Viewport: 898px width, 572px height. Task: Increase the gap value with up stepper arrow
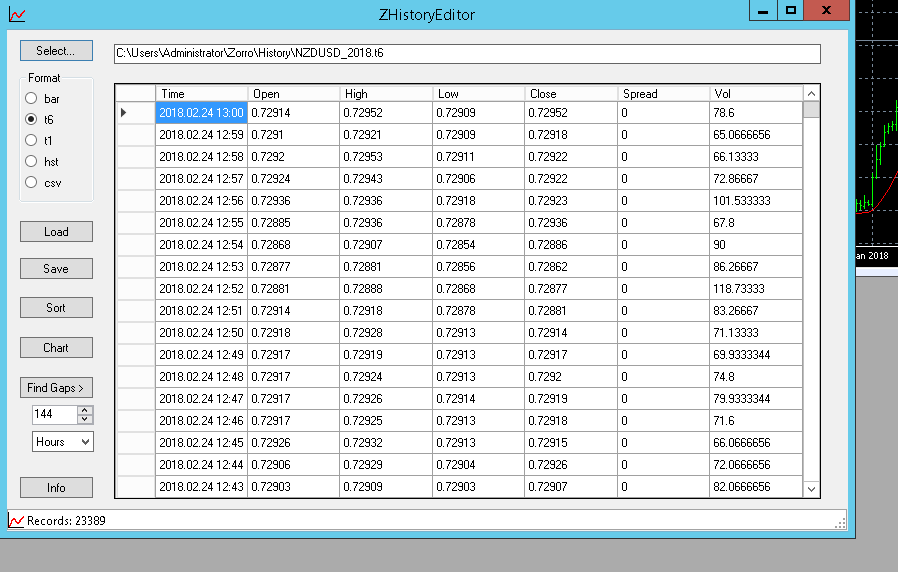coord(85,410)
